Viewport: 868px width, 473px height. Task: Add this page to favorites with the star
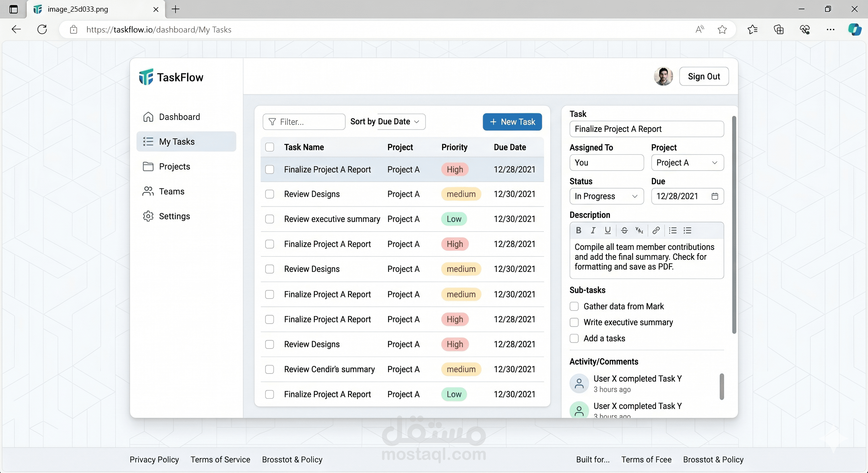tap(722, 30)
